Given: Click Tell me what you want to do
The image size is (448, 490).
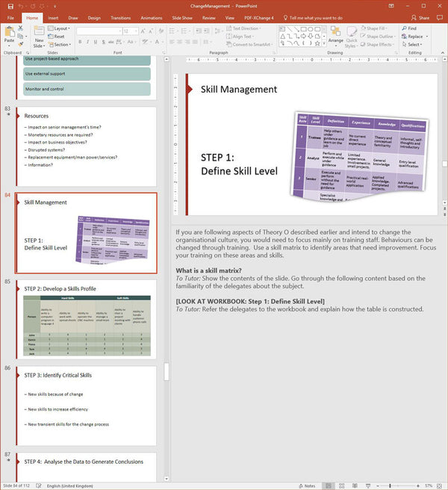Looking at the screenshot, I should [313, 18].
